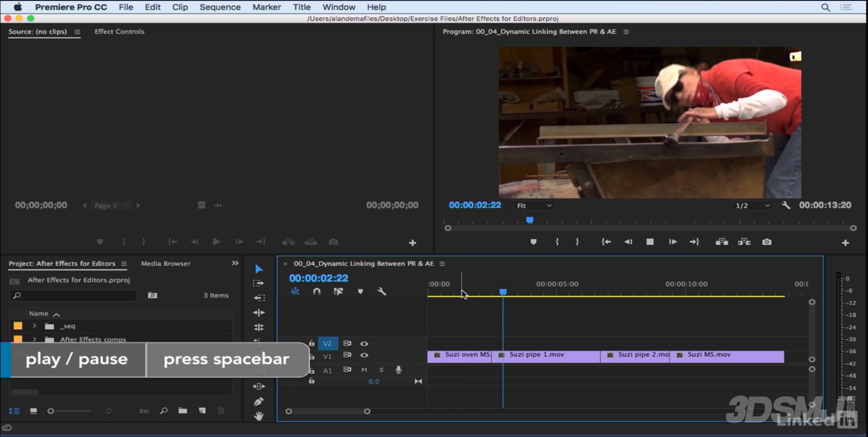The height and width of the screenshot is (437, 868).
Task: Mute audio track A1
Action: pos(364,370)
